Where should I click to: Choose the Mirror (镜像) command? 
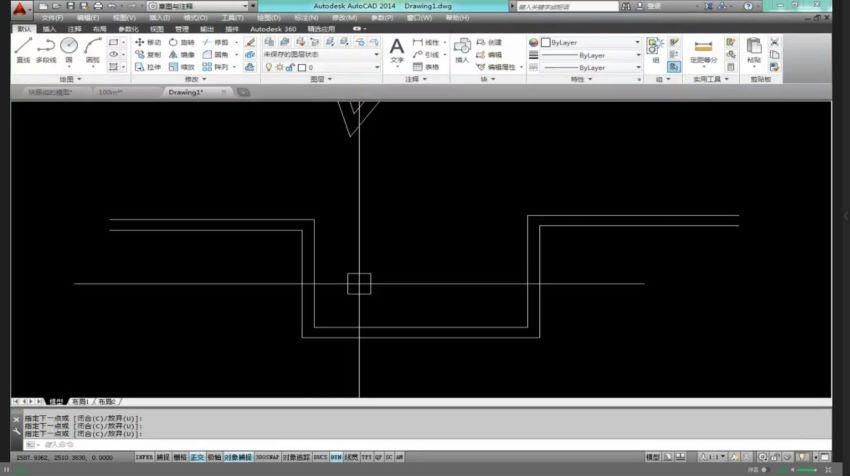pyautogui.click(x=182, y=55)
